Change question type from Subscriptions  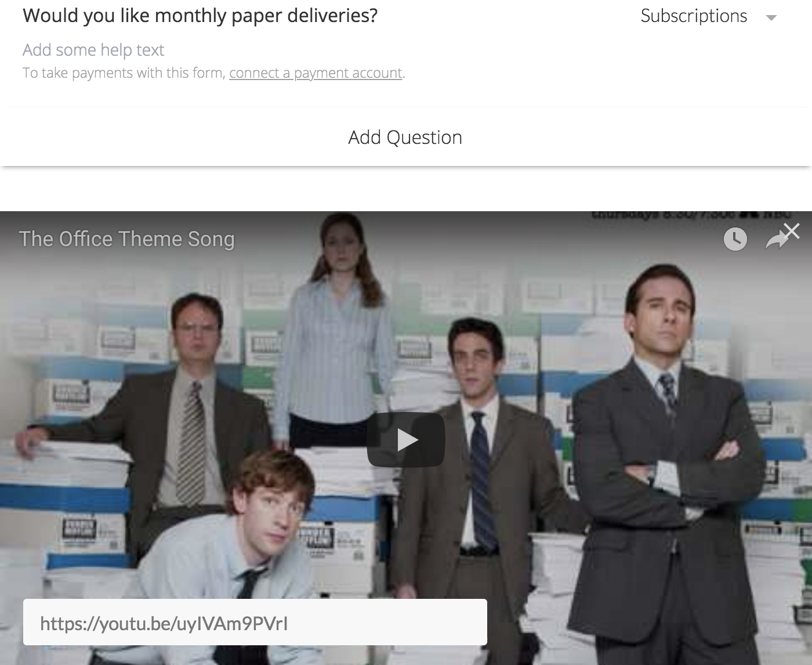(708, 16)
